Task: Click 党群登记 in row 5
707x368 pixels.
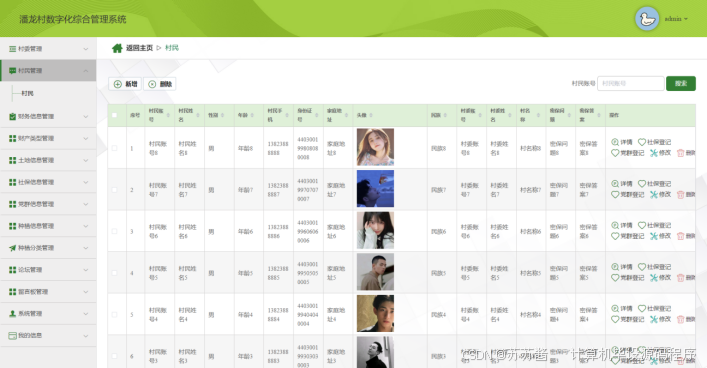Action: coord(628,319)
